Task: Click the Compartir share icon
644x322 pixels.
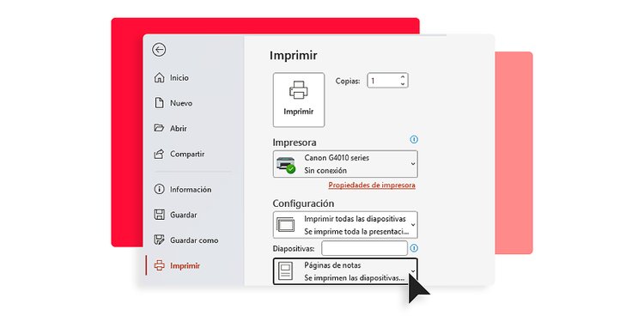Action: pos(159,154)
